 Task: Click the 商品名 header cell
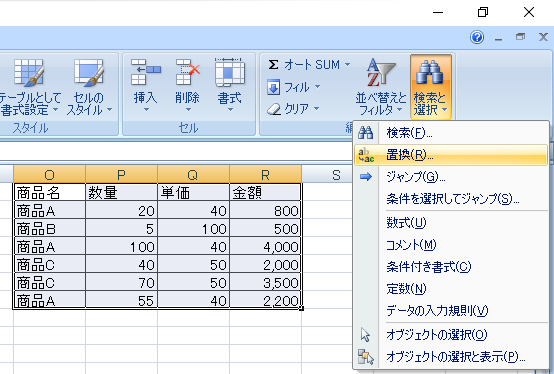49,192
